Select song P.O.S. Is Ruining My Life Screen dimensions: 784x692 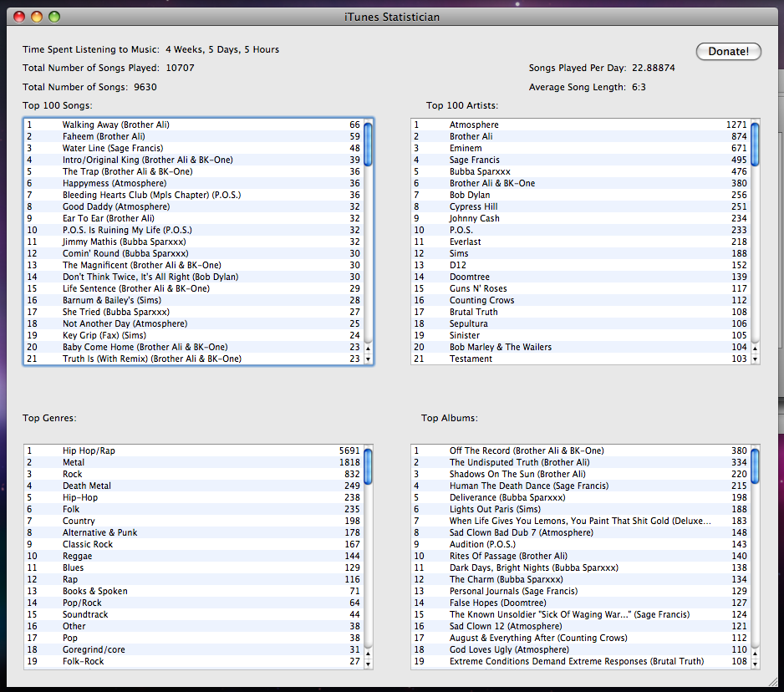(x=194, y=230)
